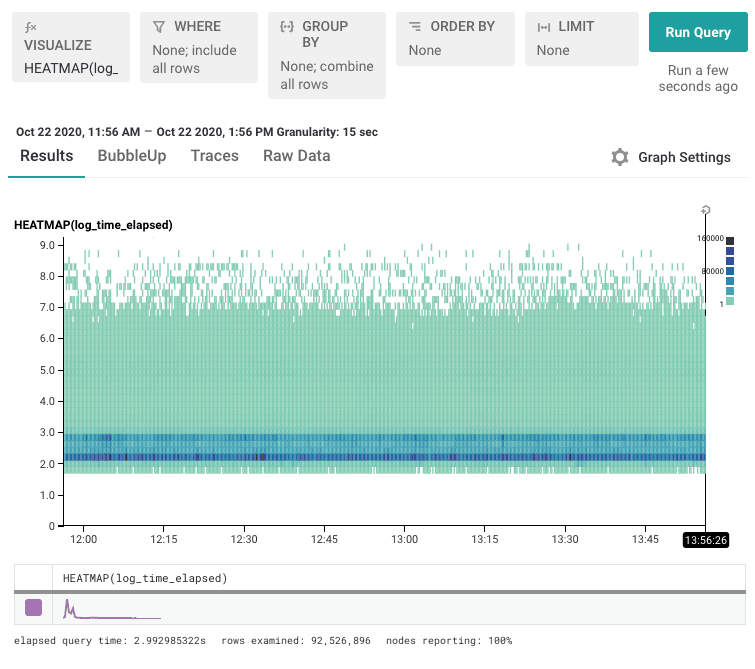Open the ORDER BY 'None' field

coord(425,50)
